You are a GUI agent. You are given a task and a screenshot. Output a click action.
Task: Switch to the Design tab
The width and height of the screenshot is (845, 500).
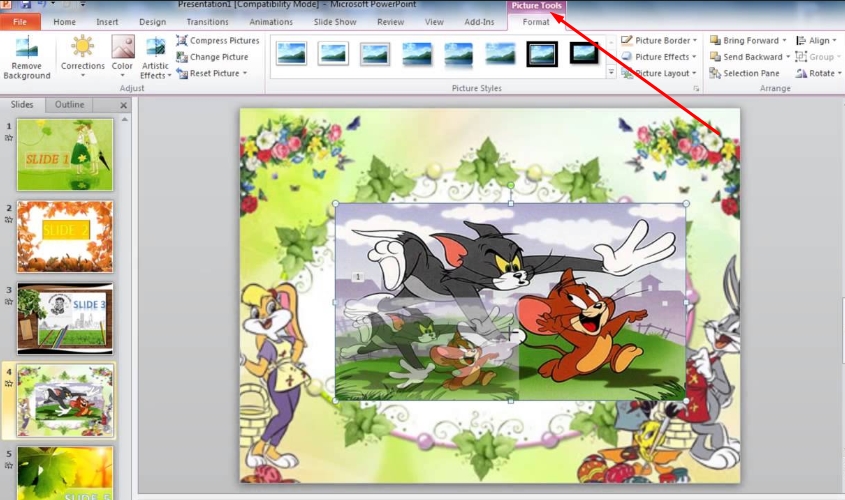coord(153,22)
